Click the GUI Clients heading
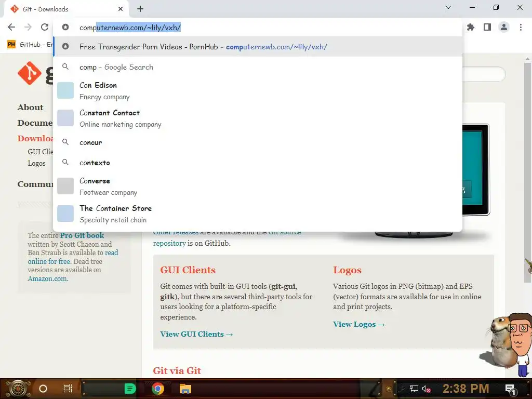 [x=188, y=270]
